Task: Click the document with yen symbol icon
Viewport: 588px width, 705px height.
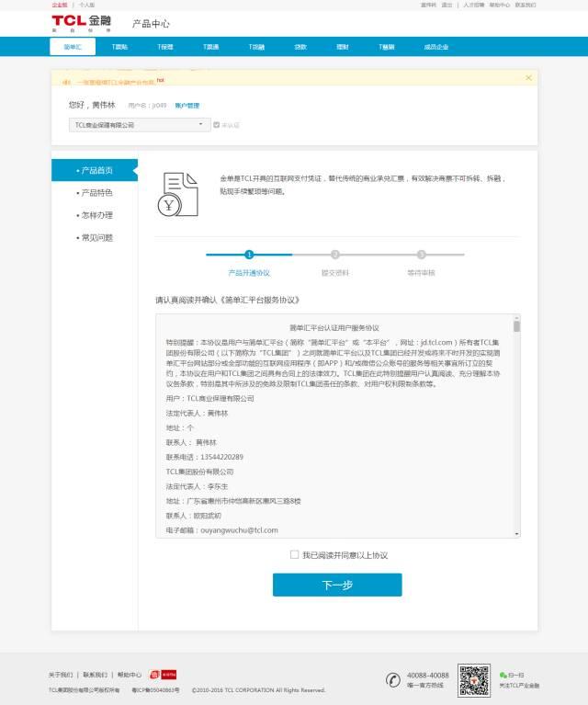Action: (x=176, y=194)
